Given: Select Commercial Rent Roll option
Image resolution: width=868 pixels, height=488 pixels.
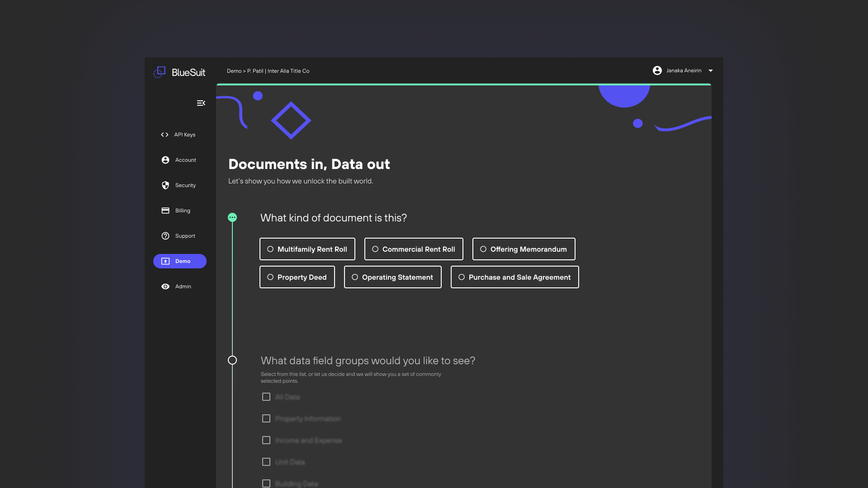Looking at the screenshot, I should (x=414, y=249).
